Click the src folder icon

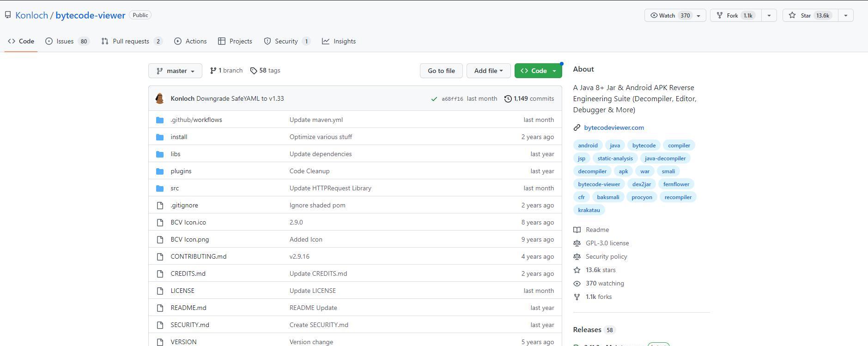tap(160, 188)
